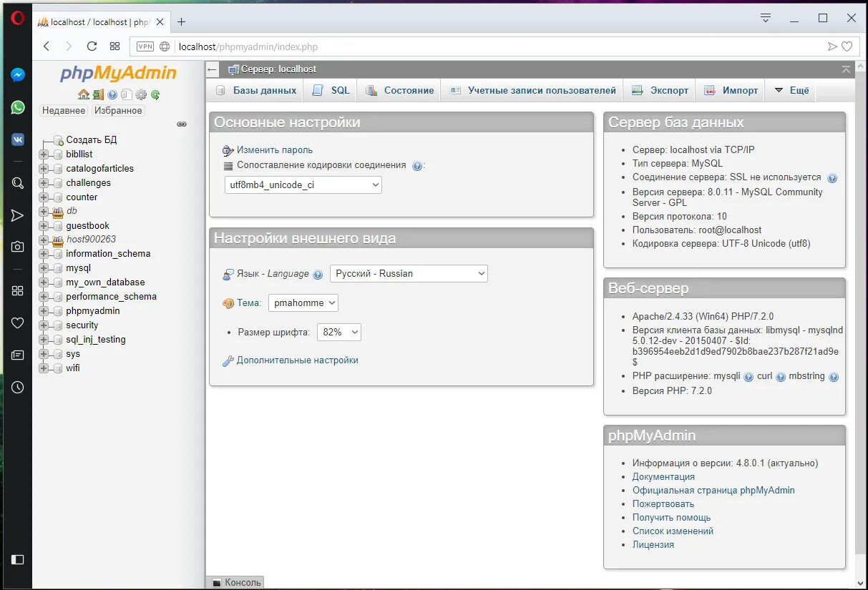Open the Экспорт tab

tap(659, 91)
